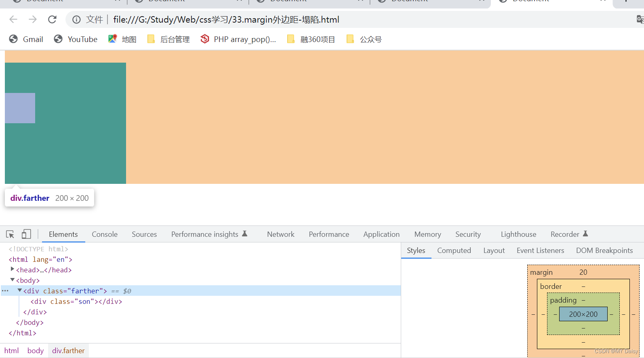Image resolution: width=644 pixels, height=358 pixels.
Task: Switch to the Console tab
Action: click(105, 234)
